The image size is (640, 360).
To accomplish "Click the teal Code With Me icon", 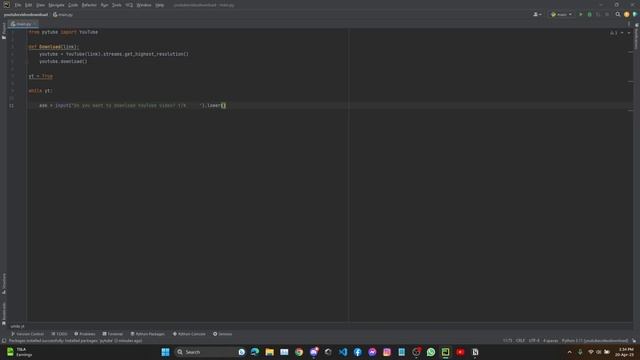I will point(635,15).
